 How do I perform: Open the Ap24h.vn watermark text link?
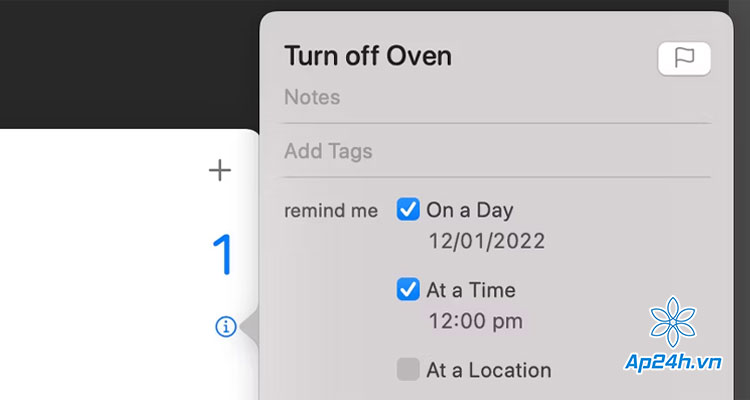673,363
